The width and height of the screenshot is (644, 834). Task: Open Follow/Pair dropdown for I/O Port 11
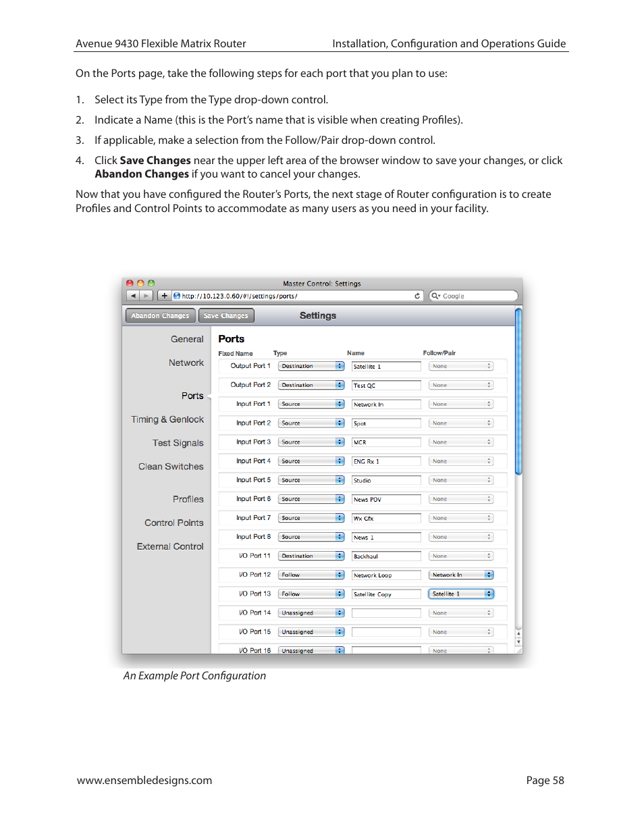click(x=461, y=556)
